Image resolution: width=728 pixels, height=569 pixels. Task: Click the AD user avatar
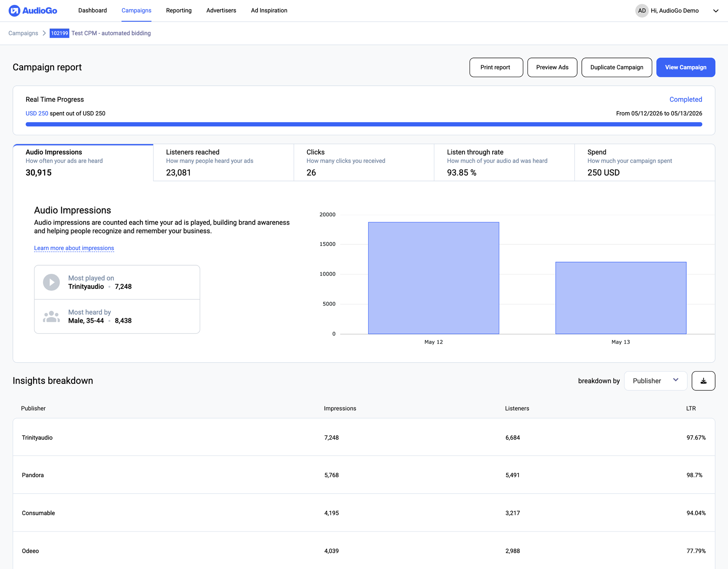[642, 11]
